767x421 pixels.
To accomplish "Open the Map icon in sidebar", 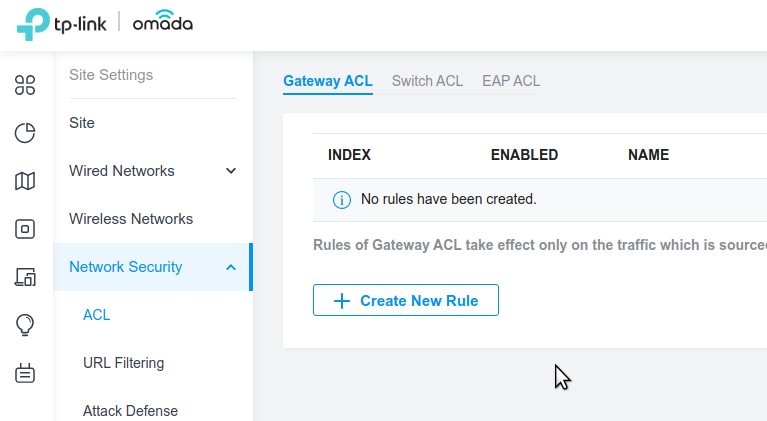I will coord(25,181).
